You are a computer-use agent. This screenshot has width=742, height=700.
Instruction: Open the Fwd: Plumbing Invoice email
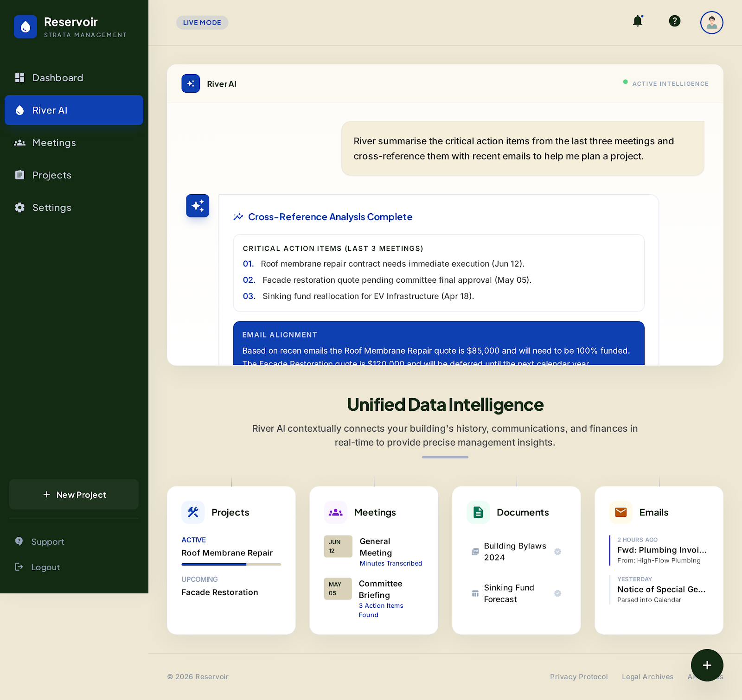[661, 550]
